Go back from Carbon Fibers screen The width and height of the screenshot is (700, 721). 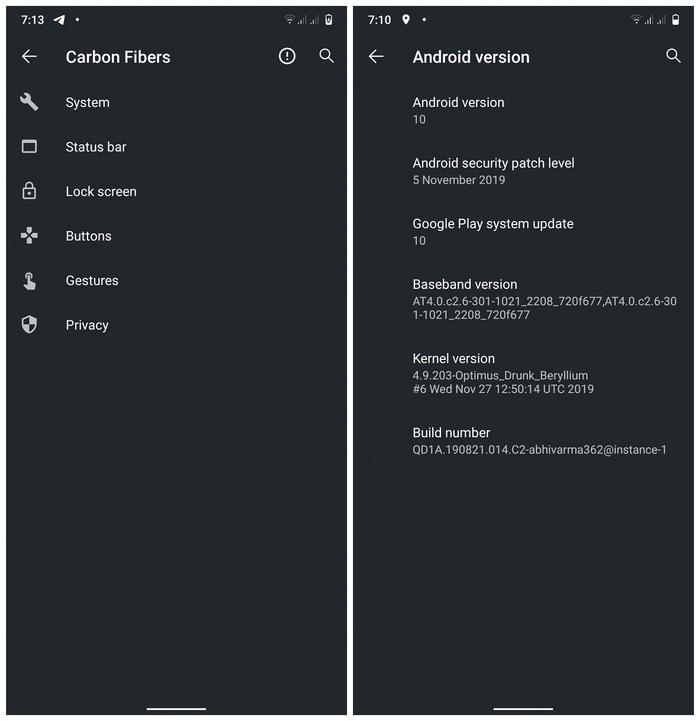[29, 57]
